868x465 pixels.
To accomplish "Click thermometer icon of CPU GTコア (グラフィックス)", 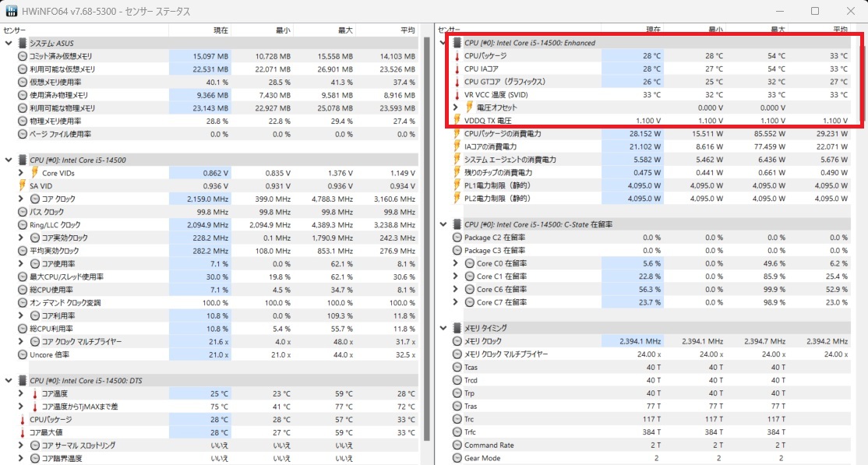I will coord(457,81).
